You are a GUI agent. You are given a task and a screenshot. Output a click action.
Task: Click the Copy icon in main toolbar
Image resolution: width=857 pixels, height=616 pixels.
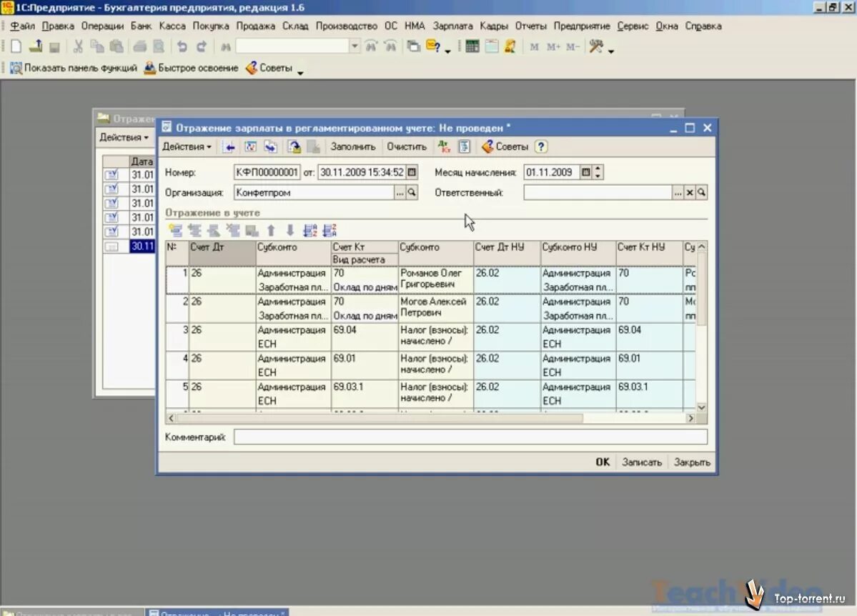click(x=97, y=47)
